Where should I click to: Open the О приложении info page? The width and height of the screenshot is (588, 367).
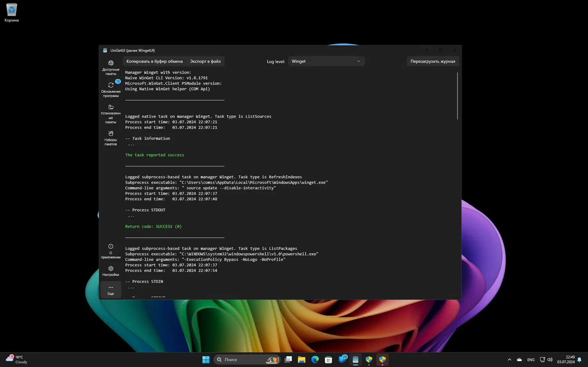tap(111, 251)
